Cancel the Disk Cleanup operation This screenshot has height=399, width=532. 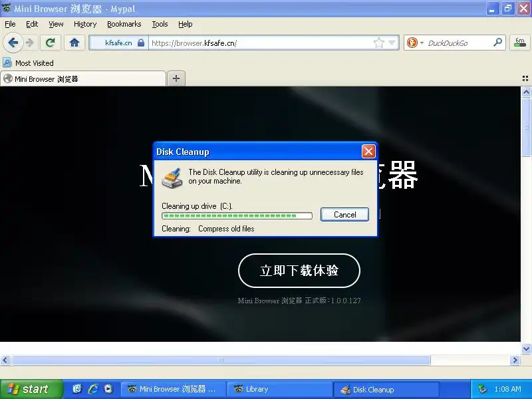[344, 214]
